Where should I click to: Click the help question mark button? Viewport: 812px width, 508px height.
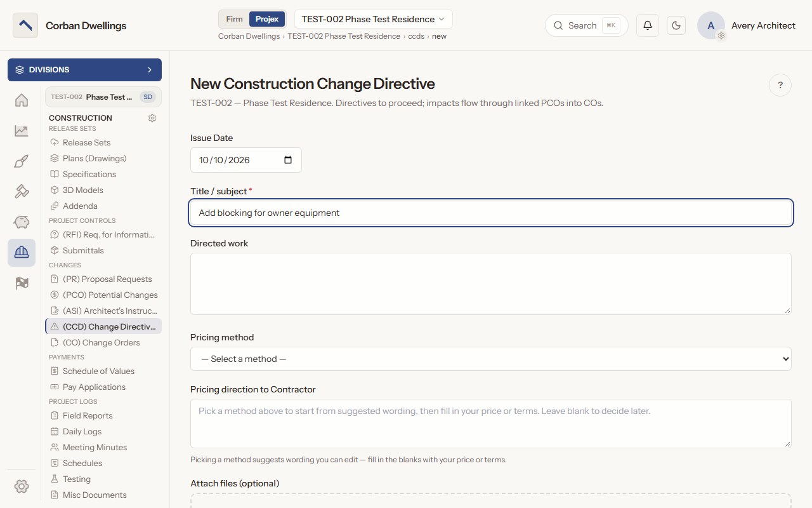(780, 85)
